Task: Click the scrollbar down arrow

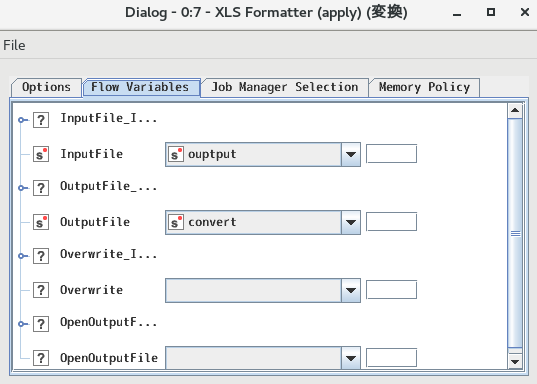Action: pos(515,361)
